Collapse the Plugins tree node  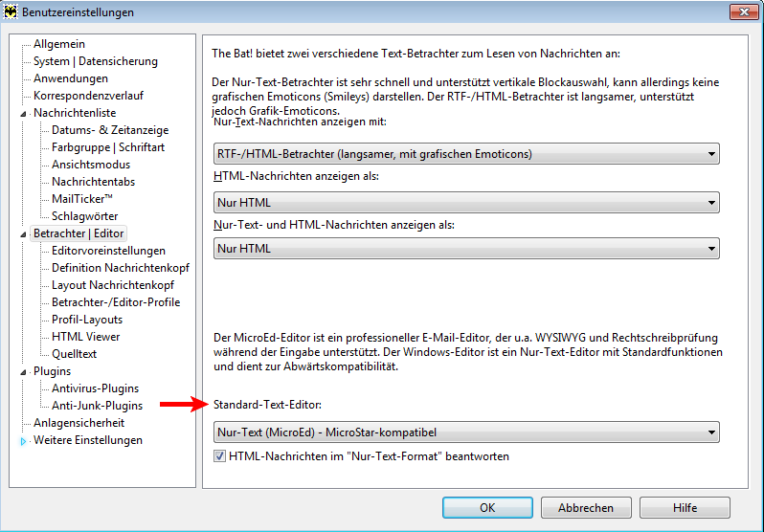click(23, 372)
